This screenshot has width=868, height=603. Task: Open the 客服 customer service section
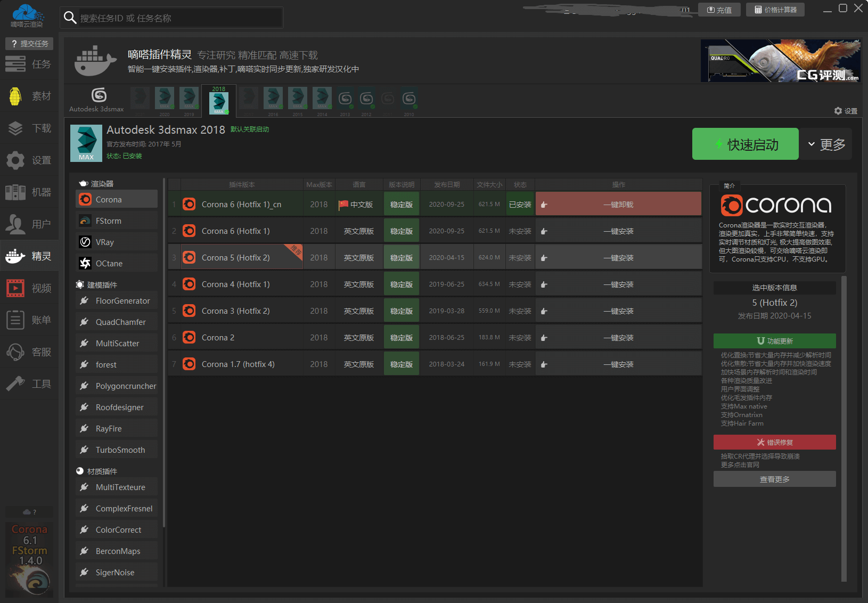[x=29, y=352]
